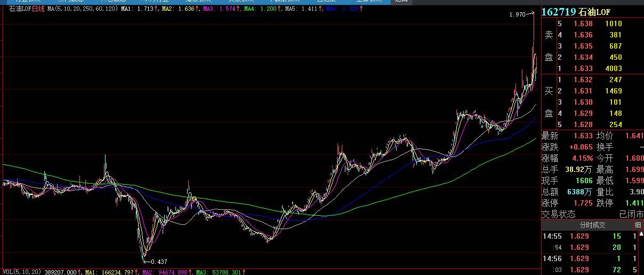Click the 涨停 1.725 limit-up value
Screen dimensions: 644x275
coord(583,203)
